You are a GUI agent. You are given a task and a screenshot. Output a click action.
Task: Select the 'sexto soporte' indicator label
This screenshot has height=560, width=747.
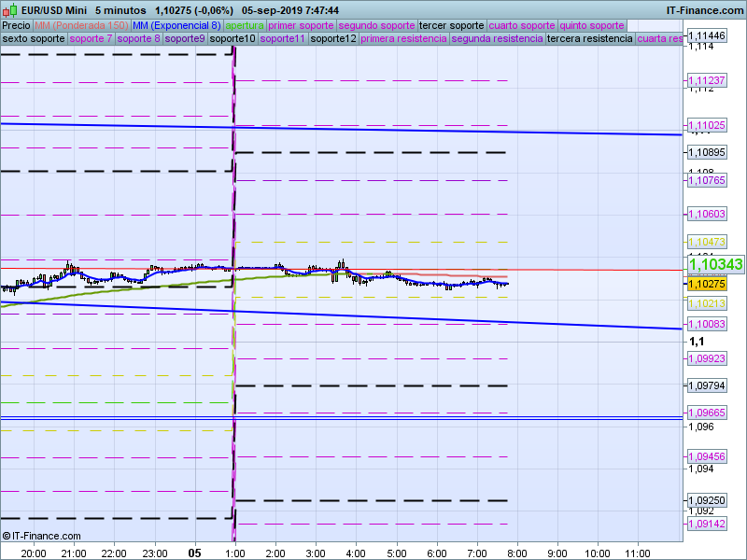[x=34, y=39]
